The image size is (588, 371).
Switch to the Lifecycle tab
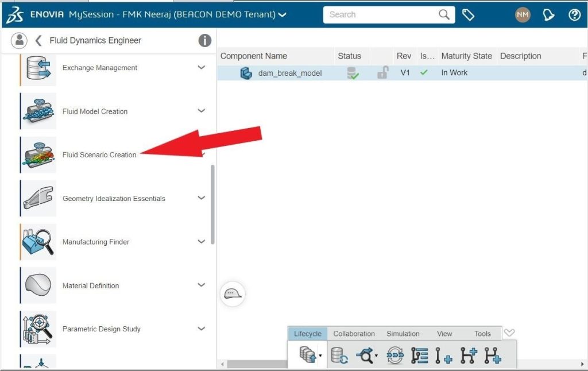click(308, 334)
